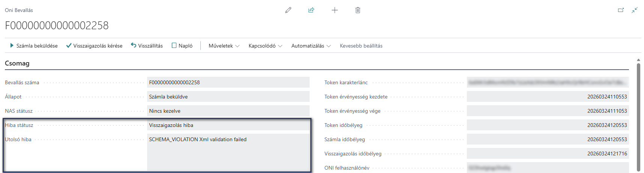The image size is (644, 173).
Task: Click Token érvényesség kezdete value
Action: 548,97
